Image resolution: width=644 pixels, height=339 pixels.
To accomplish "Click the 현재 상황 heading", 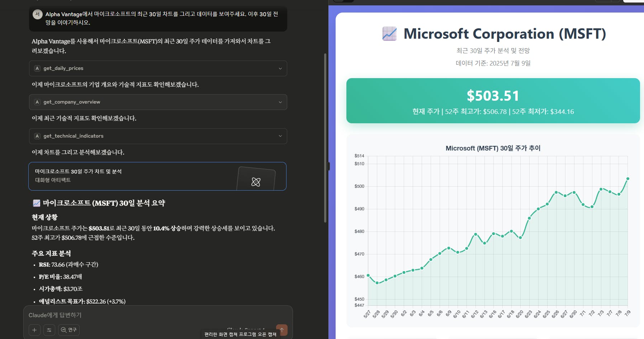I will pyautogui.click(x=44, y=217).
